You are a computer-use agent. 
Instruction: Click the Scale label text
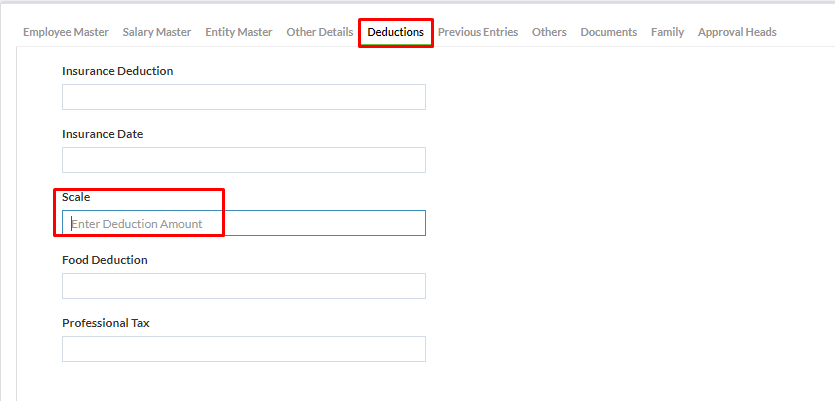(76, 197)
